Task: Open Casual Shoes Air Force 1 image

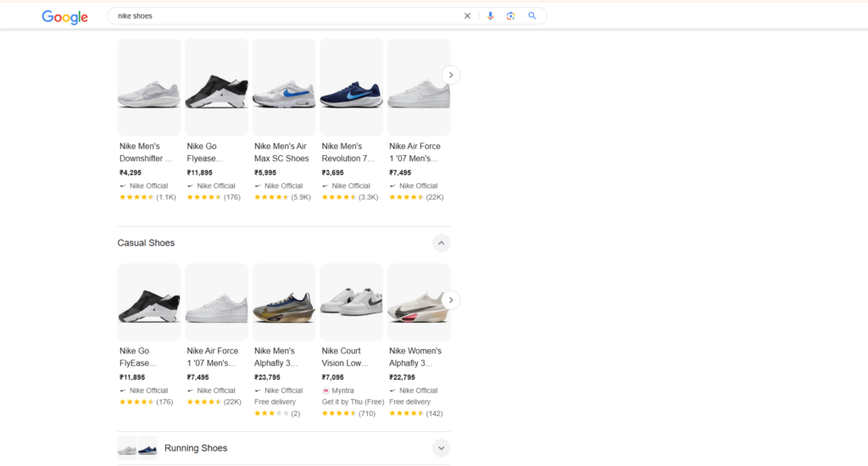Action: [216, 302]
